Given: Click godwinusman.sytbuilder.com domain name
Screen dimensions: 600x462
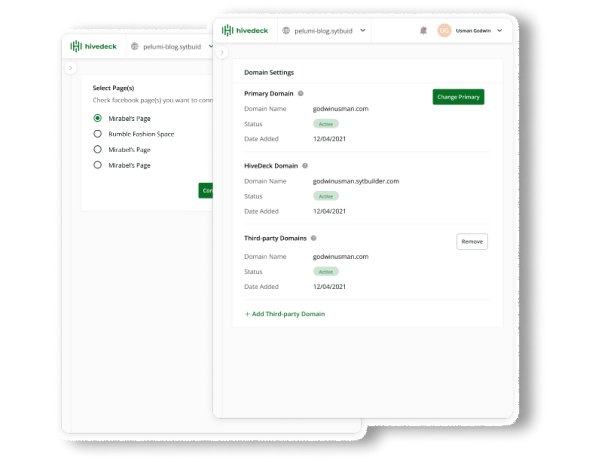Looking at the screenshot, I should pyautogui.click(x=356, y=181).
